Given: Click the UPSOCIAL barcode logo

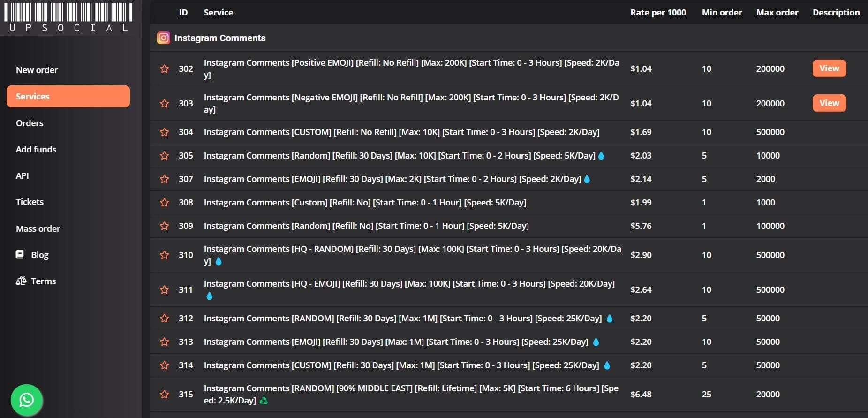Looking at the screenshot, I should click(68, 17).
